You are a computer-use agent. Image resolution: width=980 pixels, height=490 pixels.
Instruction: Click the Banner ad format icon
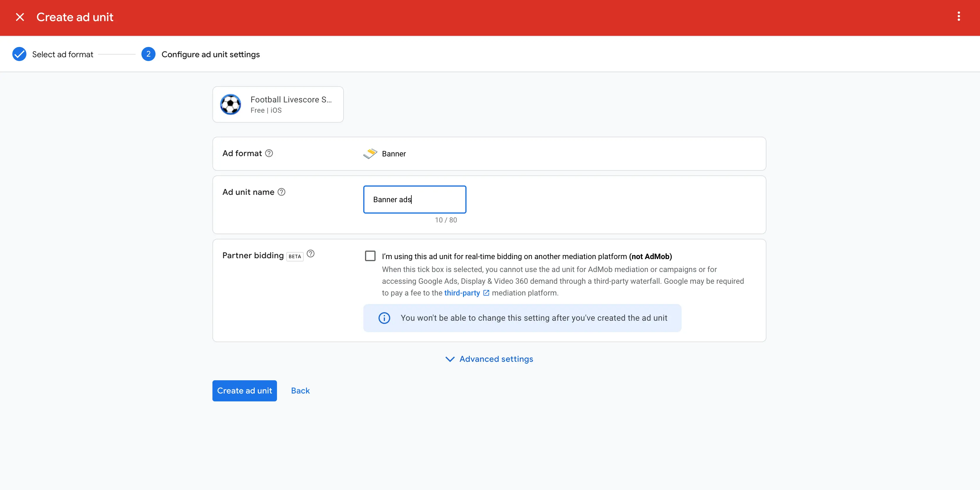click(370, 153)
